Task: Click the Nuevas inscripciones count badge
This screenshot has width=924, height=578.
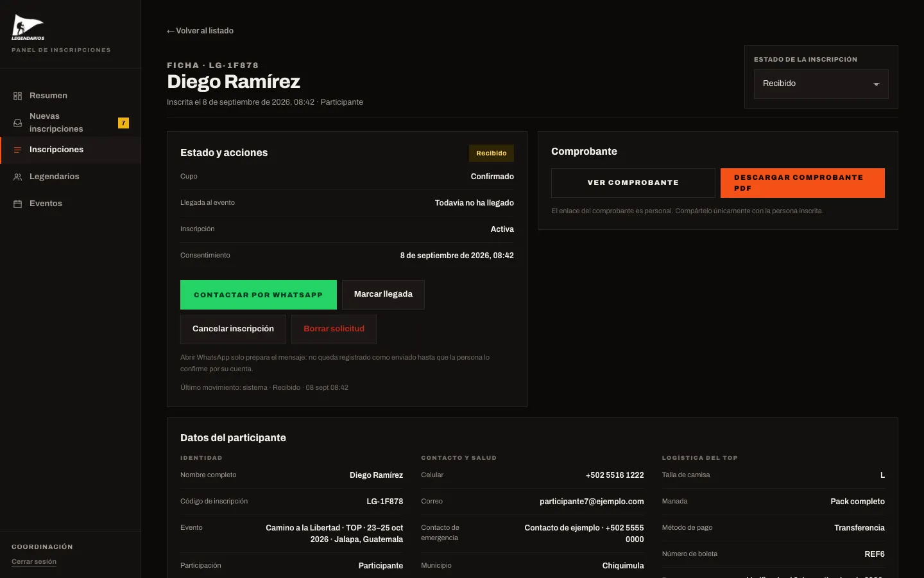Action: [x=123, y=123]
